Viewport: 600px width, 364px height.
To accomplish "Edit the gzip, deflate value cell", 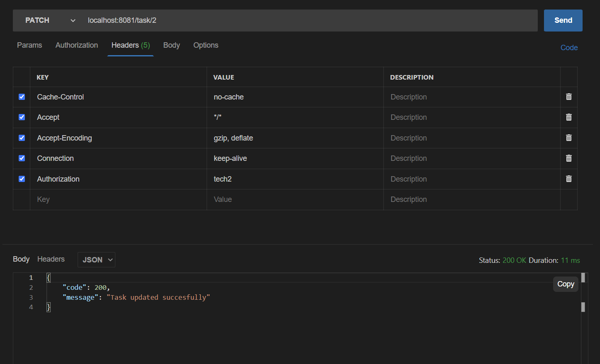I will coord(295,138).
